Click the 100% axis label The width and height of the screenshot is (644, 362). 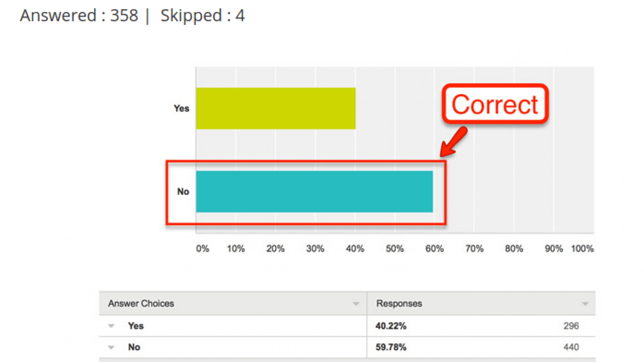pos(582,249)
